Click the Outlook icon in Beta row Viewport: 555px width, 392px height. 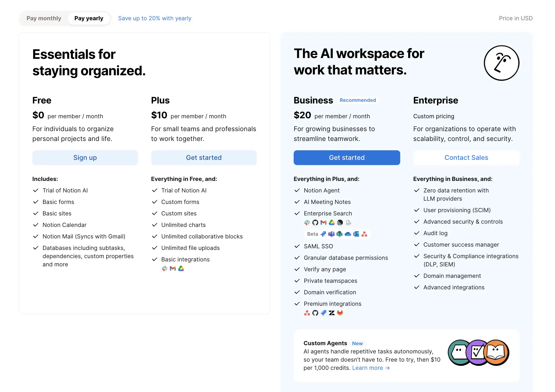(x=356, y=234)
